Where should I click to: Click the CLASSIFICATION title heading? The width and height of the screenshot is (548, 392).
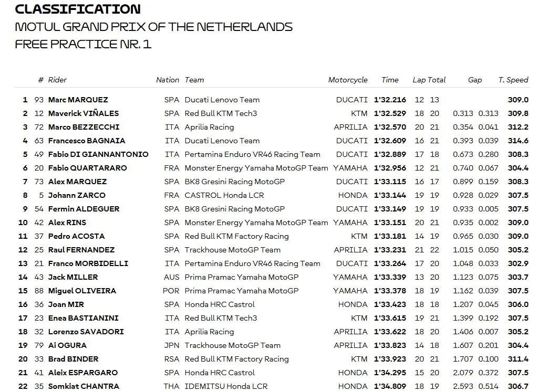[78, 9]
